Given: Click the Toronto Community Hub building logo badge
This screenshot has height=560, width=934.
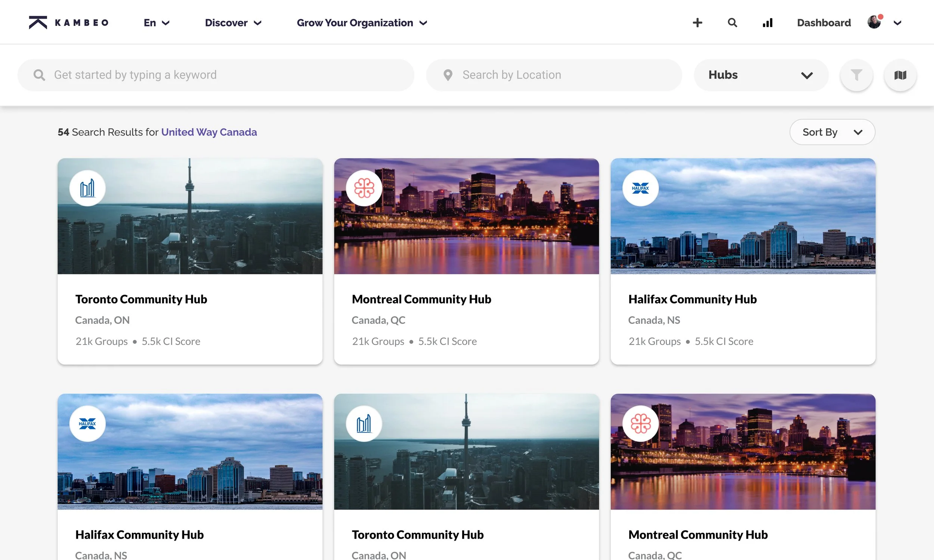Looking at the screenshot, I should click(x=87, y=188).
